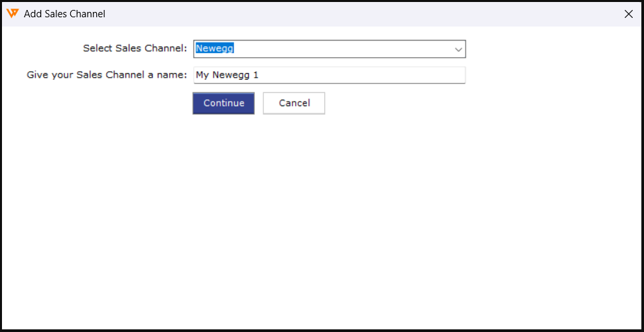Open the Sales Channel combo box

pyautogui.click(x=329, y=49)
